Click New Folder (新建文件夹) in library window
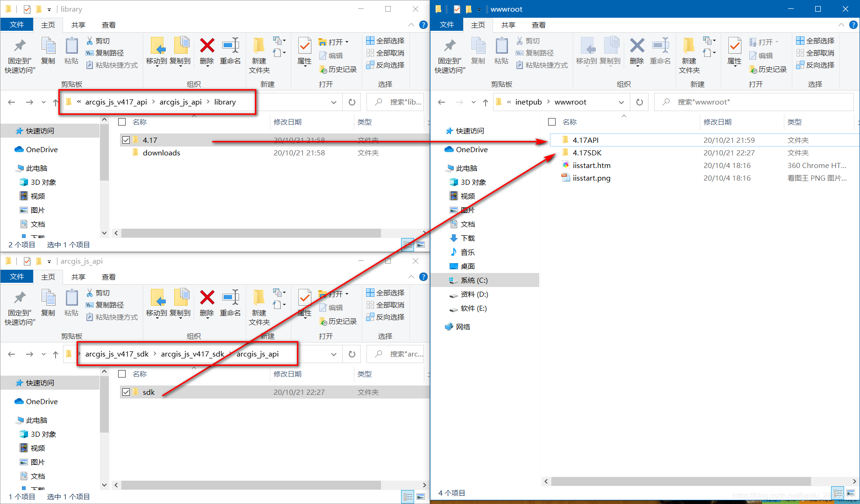Screen dimensions: 860x504 click(259, 56)
